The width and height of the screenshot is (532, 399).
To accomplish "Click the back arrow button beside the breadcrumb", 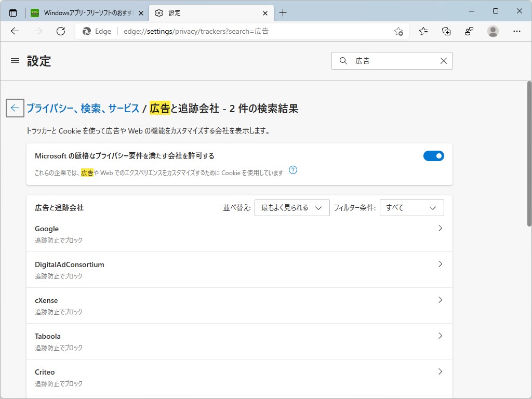I will point(15,108).
